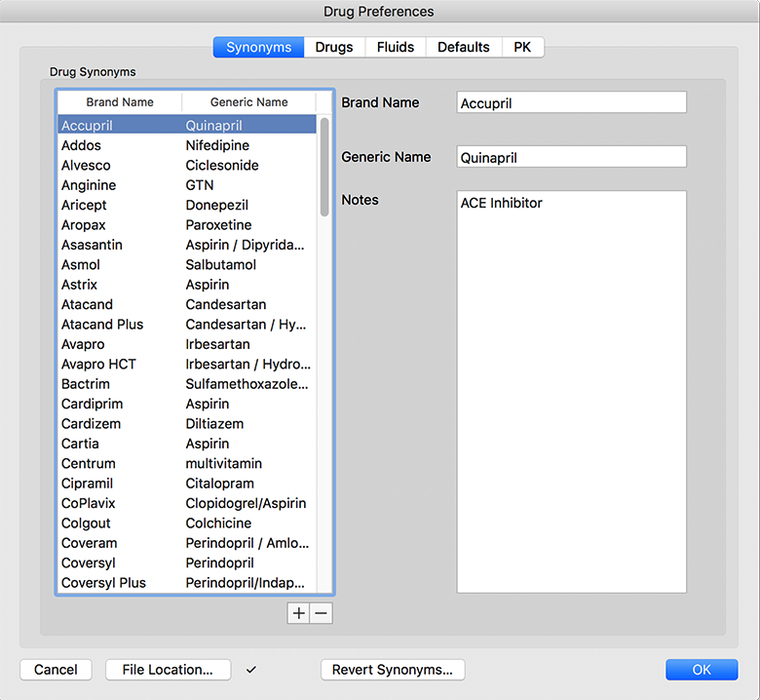Viewport: 760px width, 700px height.
Task: Select the Coveram row
Action: click(x=187, y=543)
